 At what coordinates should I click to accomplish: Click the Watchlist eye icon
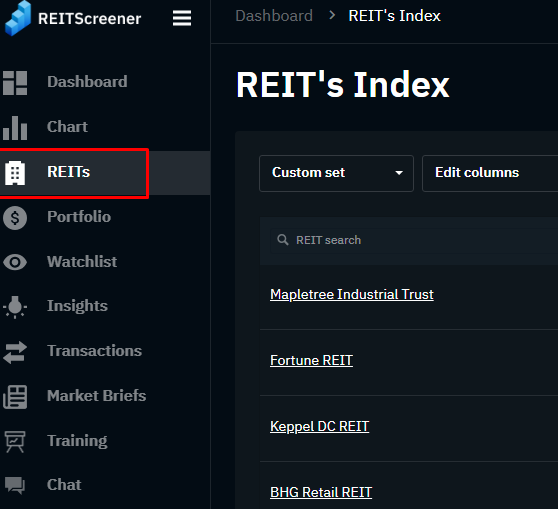15,262
